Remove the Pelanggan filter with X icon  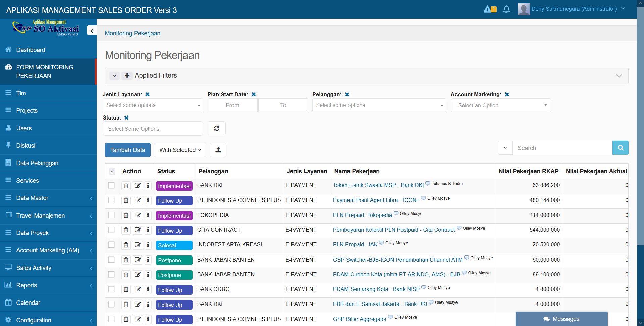pyautogui.click(x=347, y=95)
